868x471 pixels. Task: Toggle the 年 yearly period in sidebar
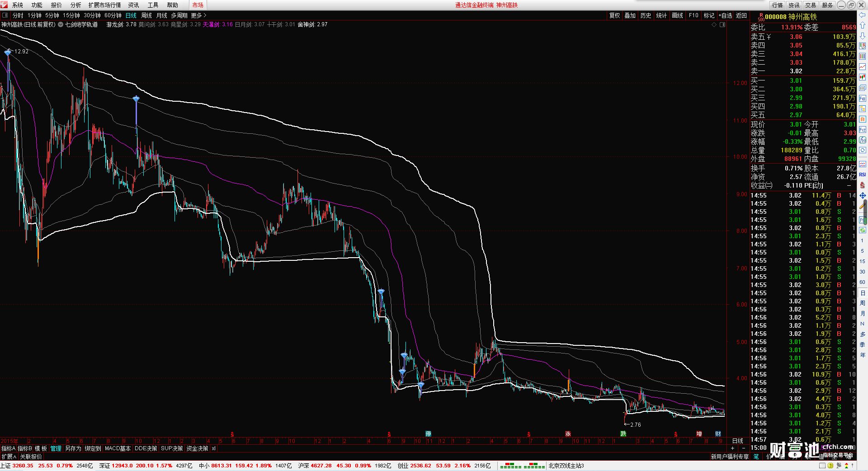pos(863,355)
